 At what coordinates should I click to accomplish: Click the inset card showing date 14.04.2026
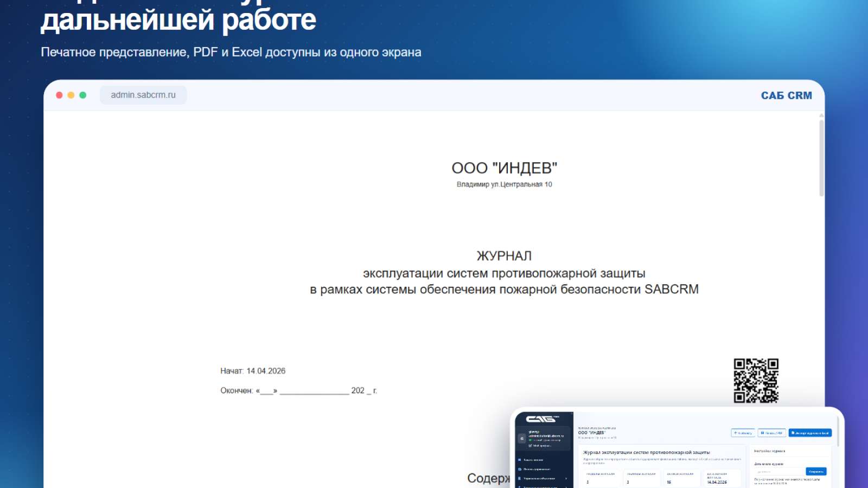[x=722, y=477]
